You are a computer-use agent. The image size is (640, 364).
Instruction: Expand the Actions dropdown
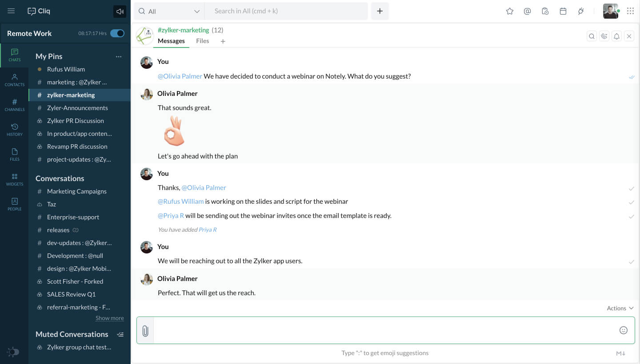tap(620, 308)
